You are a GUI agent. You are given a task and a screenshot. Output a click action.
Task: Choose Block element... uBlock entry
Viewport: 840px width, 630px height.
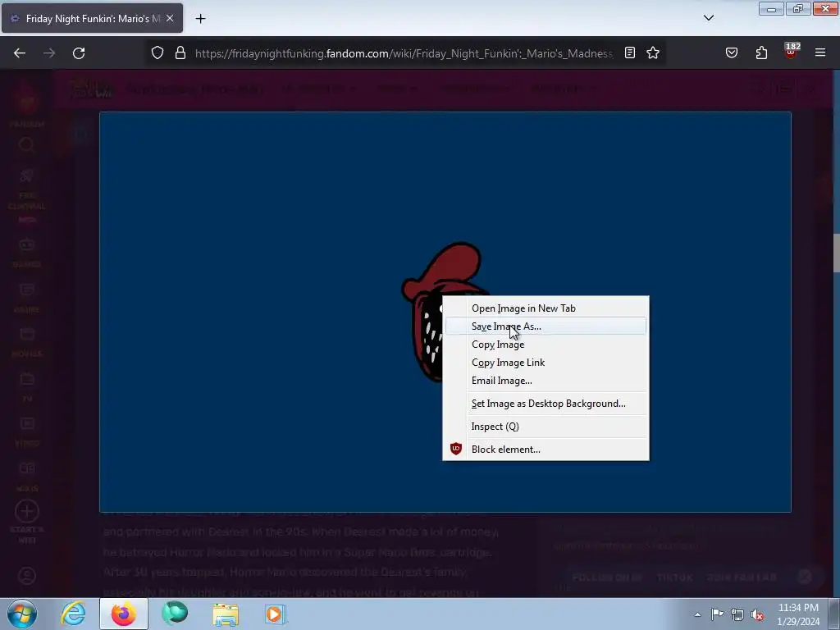(x=546, y=450)
